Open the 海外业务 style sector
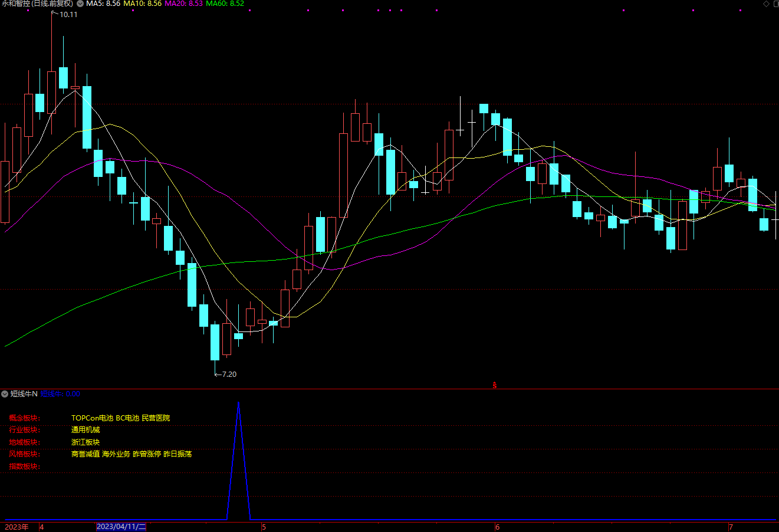The width and height of the screenshot is (779, 532). click(x=116, y=454)
